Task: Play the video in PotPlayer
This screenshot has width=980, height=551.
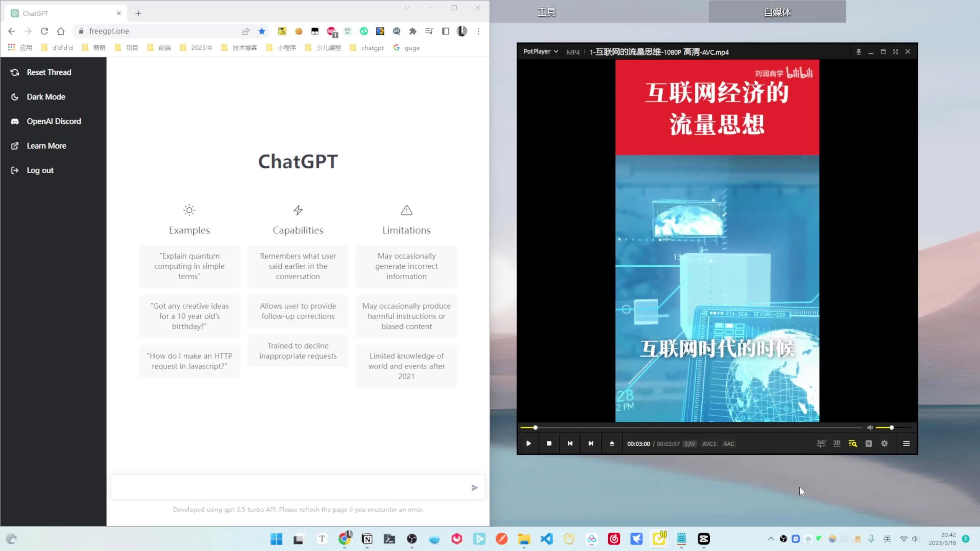Action: click(x=529, y=443)
